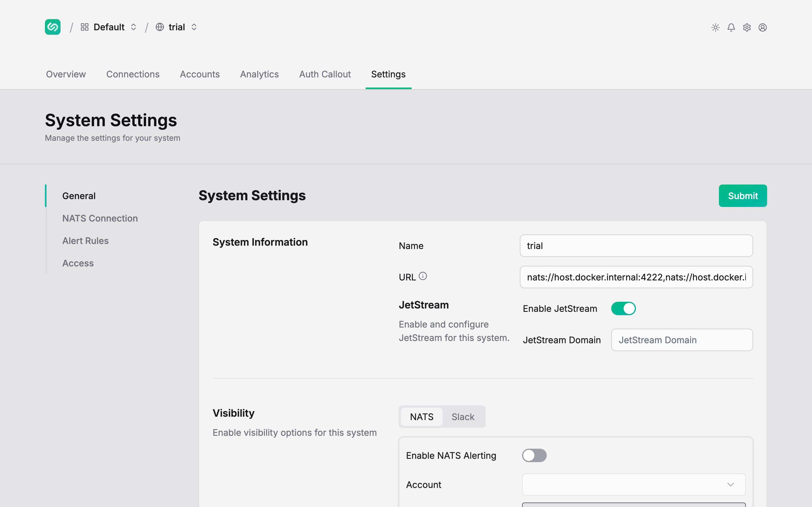Click the 'System Information' section heading
Viewport: 812px width, 507px height.
(260, 242)
